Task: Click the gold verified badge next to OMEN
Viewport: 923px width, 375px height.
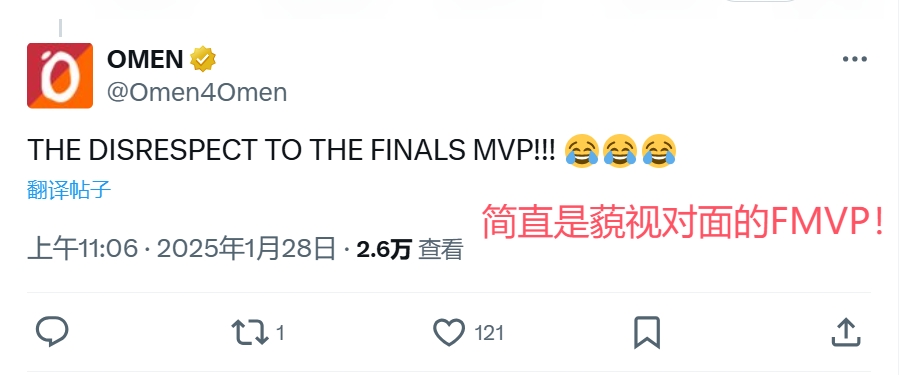Action: tap(202, 59)
